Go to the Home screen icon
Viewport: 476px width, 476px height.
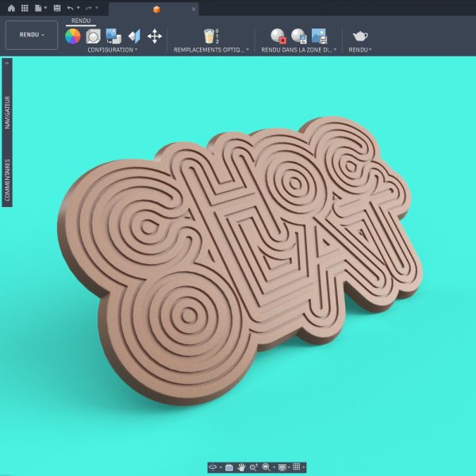(11, 8)
